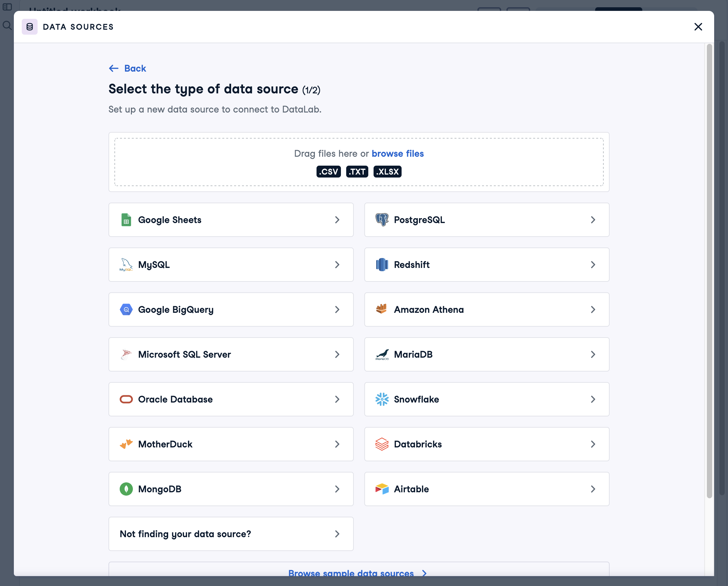Click the PostgreSQL elephant icon

[x=381, y=220]
